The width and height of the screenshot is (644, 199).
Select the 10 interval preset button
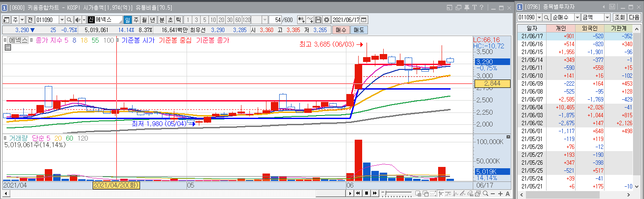click(x=212, y=20)
